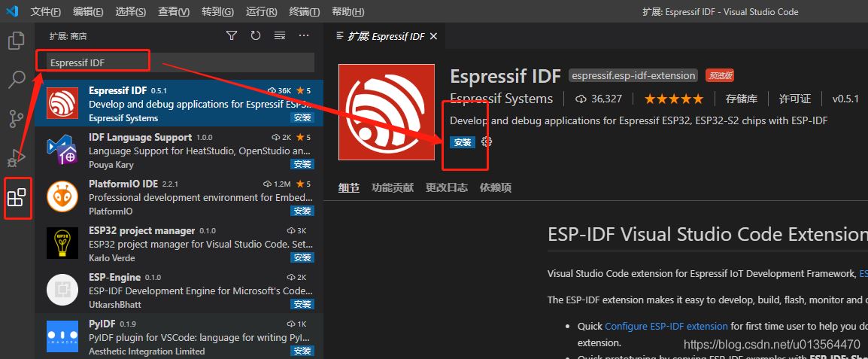The width and height of the screenshot is (868, 359).
Task: Refresh the extensions marketplace list
Action: pos(255,36)
